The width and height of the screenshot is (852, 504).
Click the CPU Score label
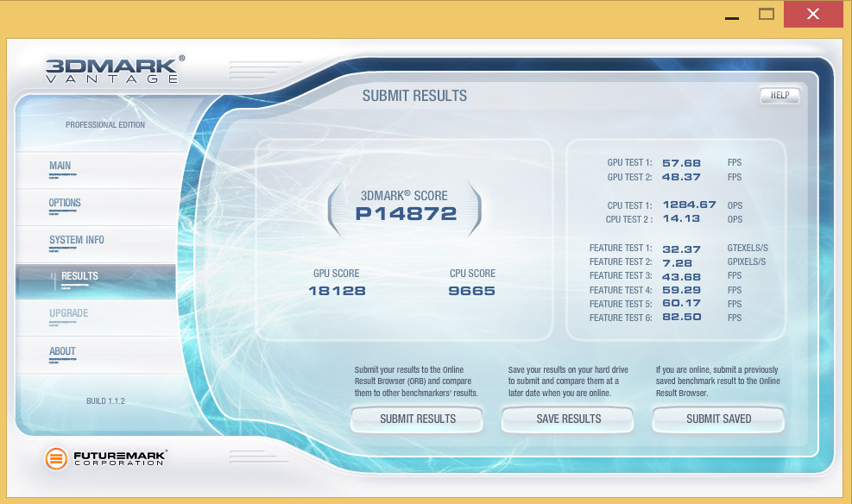(x=472, y=274)
